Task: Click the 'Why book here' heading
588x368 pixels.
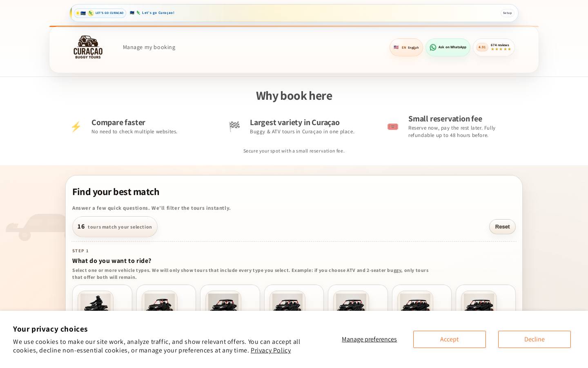Action: (294, 96)
